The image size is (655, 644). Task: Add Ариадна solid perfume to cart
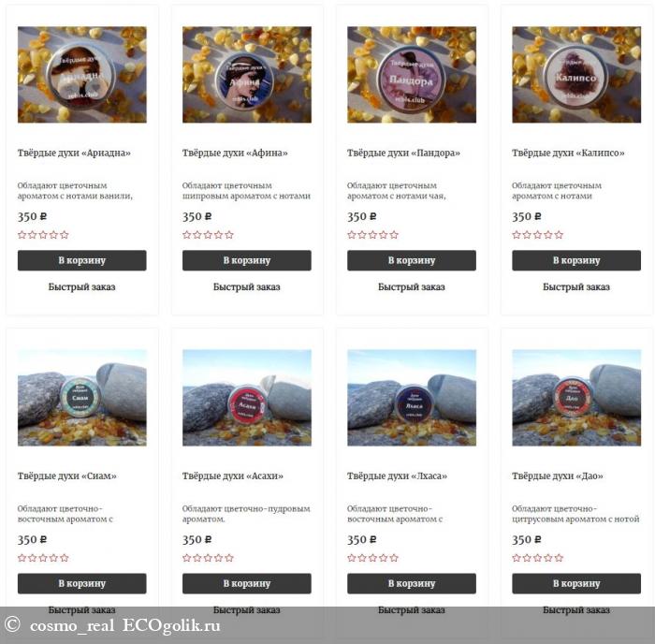point(82,260)
